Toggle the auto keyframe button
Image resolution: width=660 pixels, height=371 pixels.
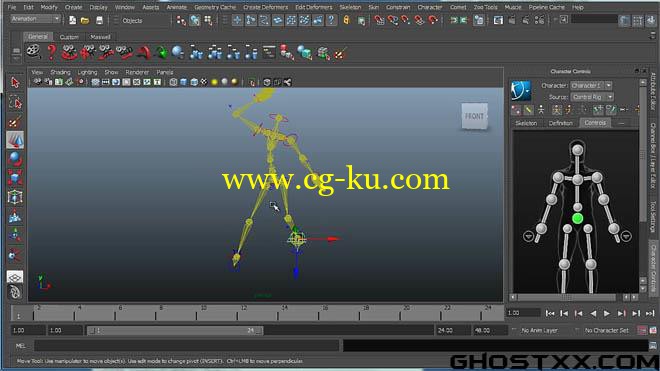[641, 331]
